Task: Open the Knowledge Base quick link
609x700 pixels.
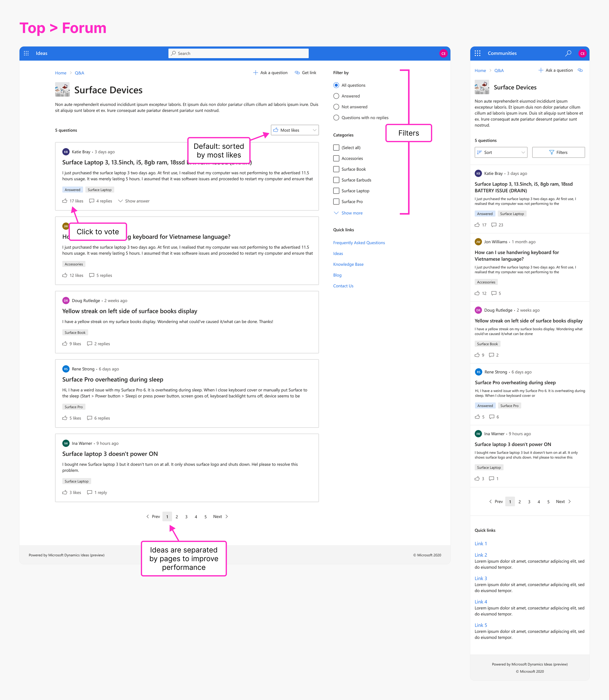Action: (348, 264)
